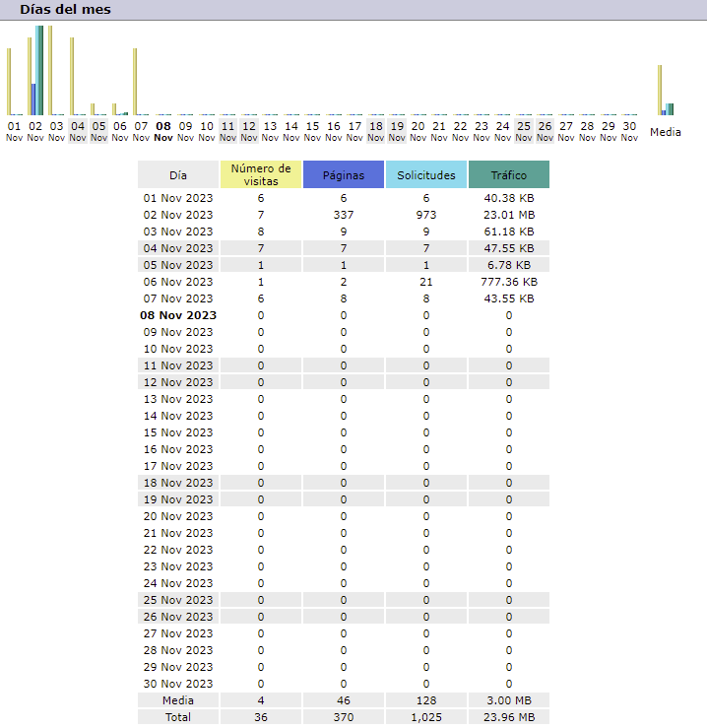Click the tall green traffic bar for 02 Nov
Viewport: 707px width, 728px height.
(41, 70)
